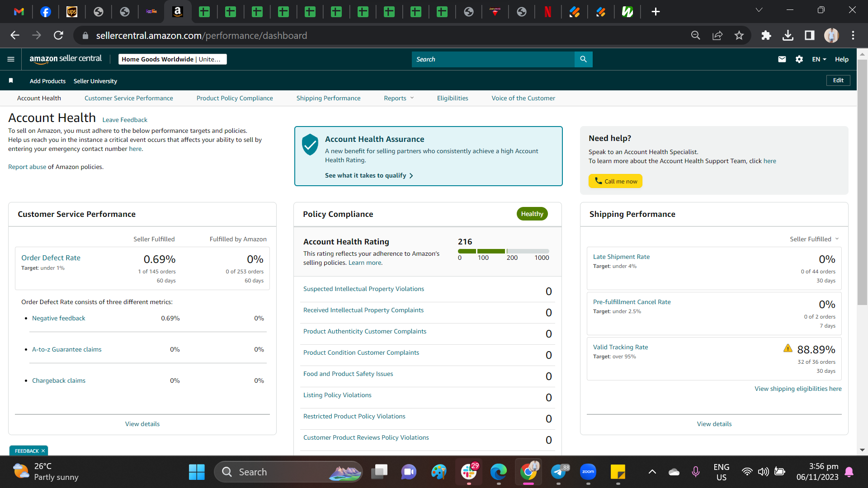This screenshot has width=868, height=488.
Task: Toggle the browser side panel icon
Action: point(809,35)
